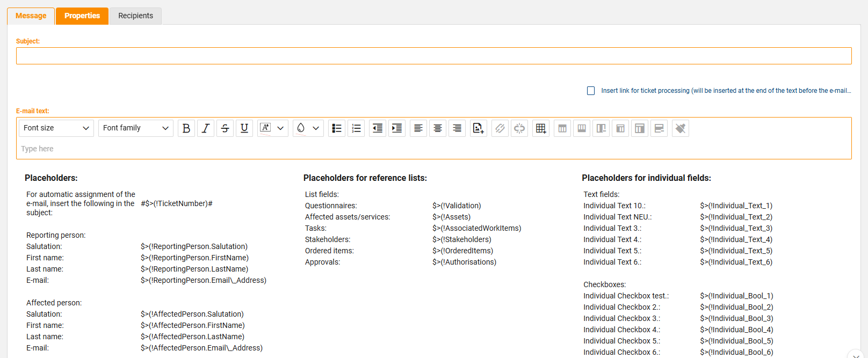Click the clean formatting icon
Viewport: 868px width, 358px height.
pos(681,128)
